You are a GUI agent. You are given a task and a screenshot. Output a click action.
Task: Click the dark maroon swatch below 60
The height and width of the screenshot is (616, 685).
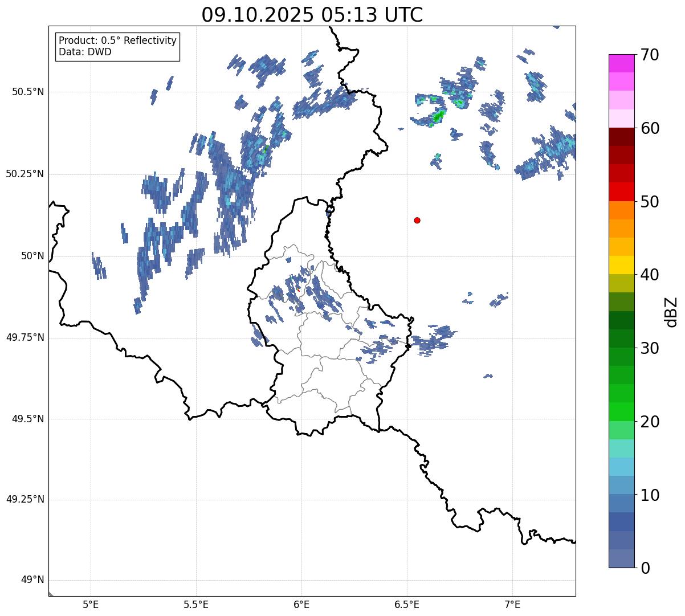coord(622,137)
